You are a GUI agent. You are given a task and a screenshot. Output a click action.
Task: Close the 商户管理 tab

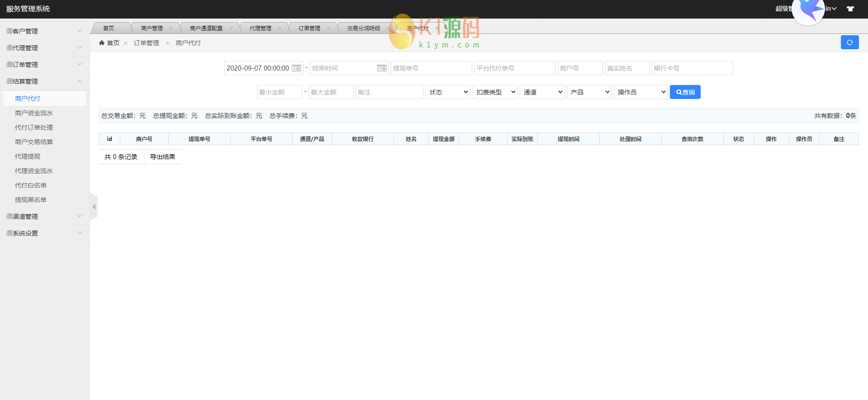171,28
